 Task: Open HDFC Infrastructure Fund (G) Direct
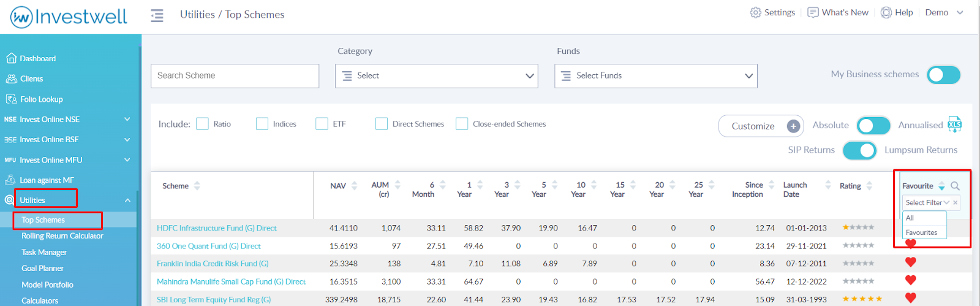(x=217, y=228)
